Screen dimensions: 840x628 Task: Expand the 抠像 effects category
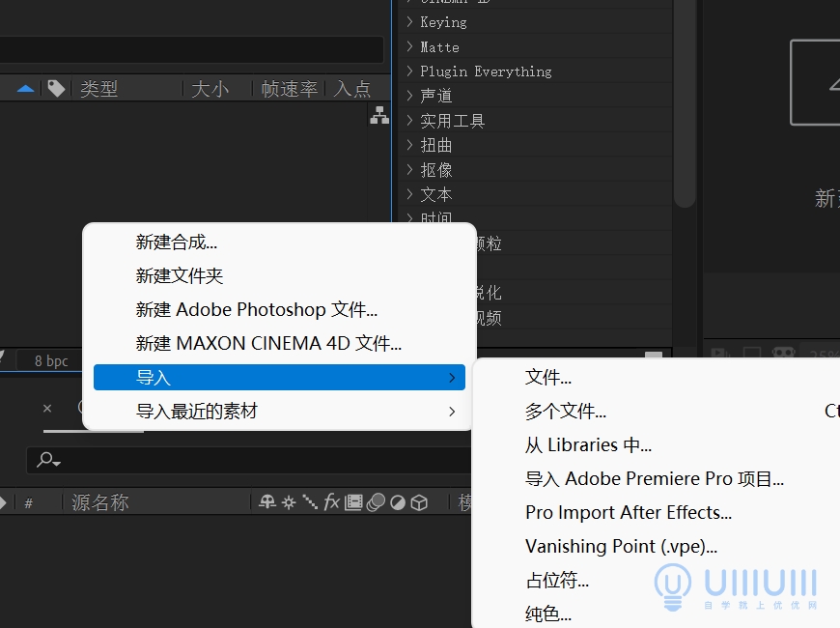click(409, 169)
